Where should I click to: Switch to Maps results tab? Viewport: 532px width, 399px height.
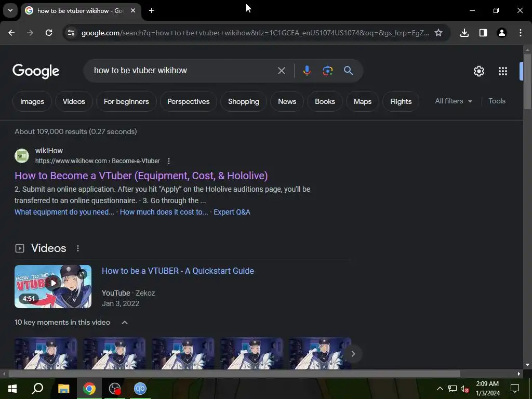point(363,101)
